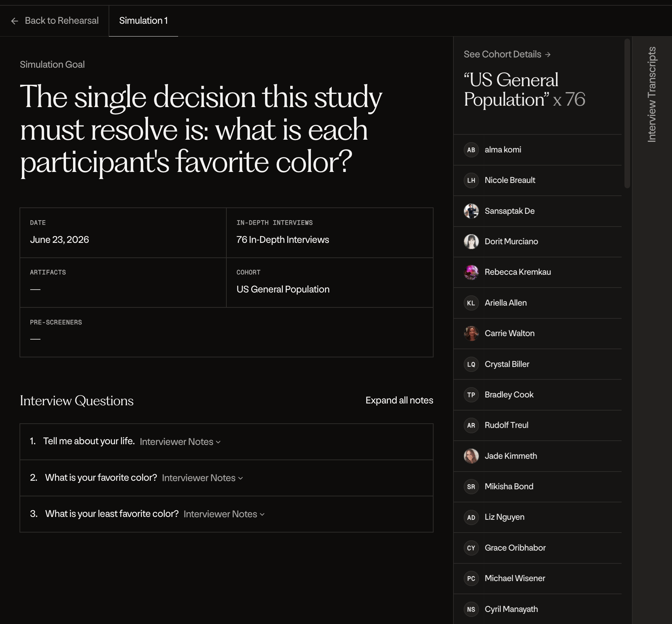
Task: Open alma komi's AB avatar
Action: 471,150
